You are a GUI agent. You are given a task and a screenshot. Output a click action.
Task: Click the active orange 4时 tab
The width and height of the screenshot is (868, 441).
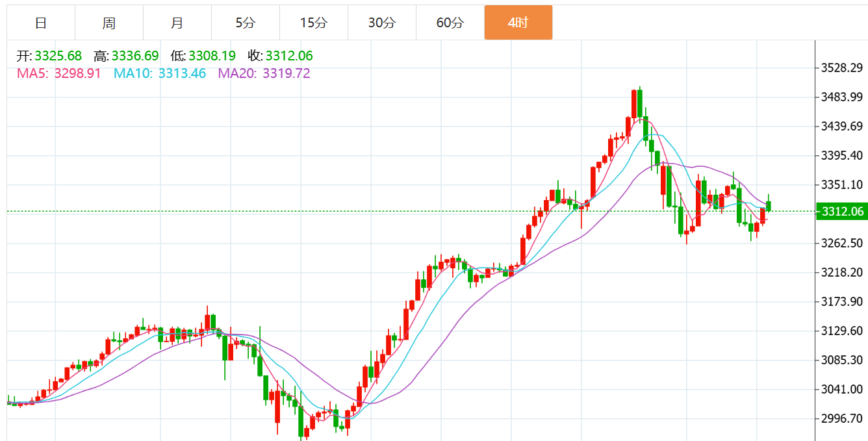pyautogui.click(x=518, y=23)
